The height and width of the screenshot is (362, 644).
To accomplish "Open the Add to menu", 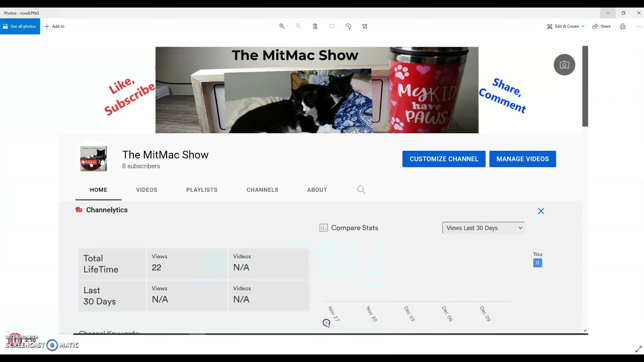I will (54, 26).
